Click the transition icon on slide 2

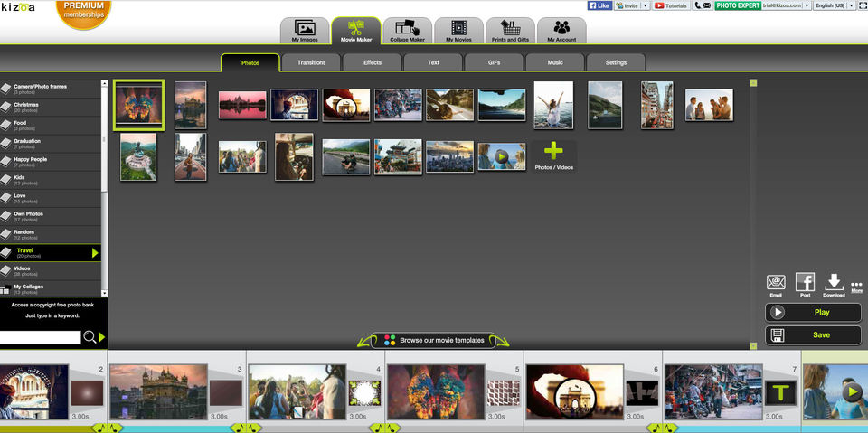(x=88, y=393)
